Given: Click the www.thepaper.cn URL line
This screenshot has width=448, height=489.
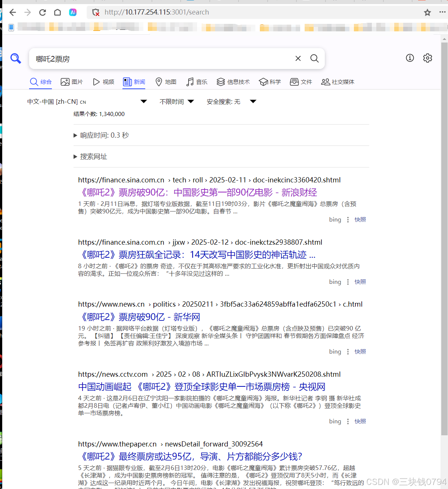Looking at the screenshot, I should click(170, 444).
